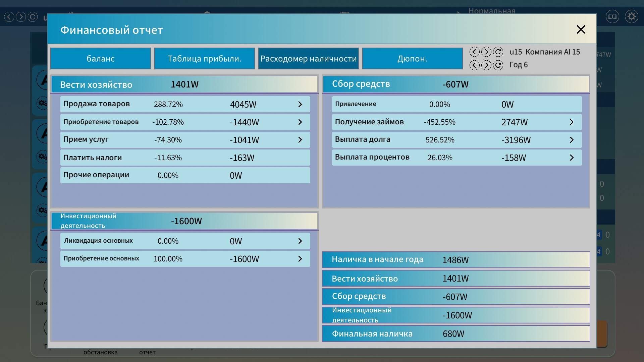Viewport: 644px width, 362px height.
Task: Expand Получение займов details arrow
Action: tap(572, 122)
